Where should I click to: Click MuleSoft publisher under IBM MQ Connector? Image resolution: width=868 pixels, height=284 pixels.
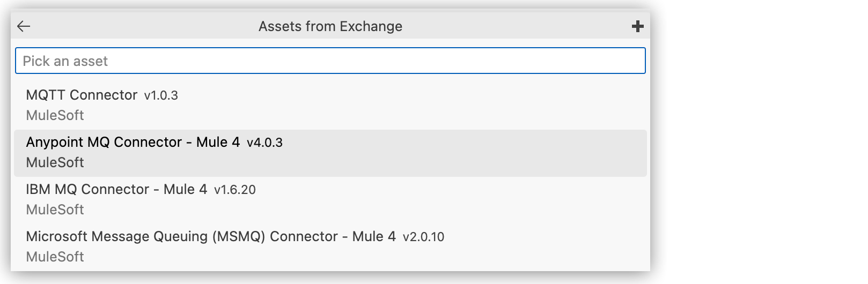click(x=55, y=210)
